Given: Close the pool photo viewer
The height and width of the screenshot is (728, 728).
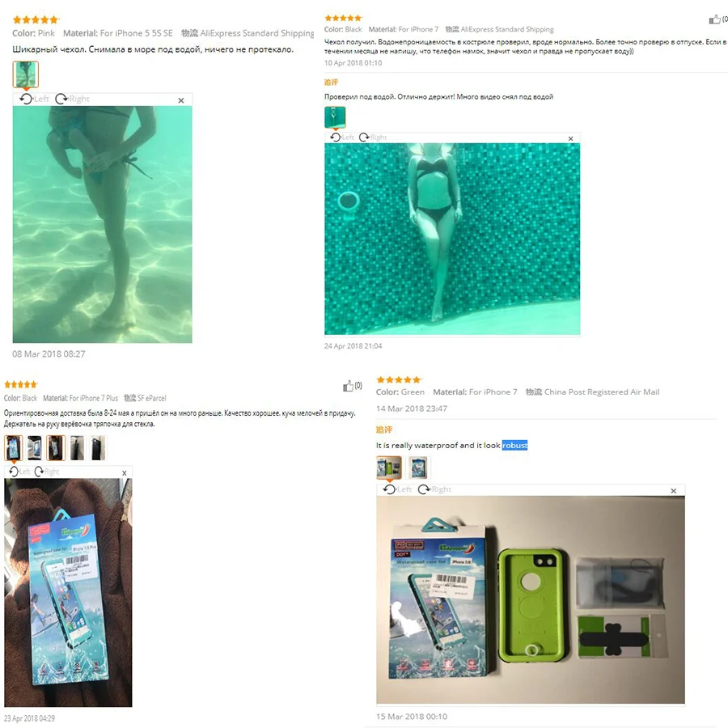Looking at the screenshot, I should [570, 138].
